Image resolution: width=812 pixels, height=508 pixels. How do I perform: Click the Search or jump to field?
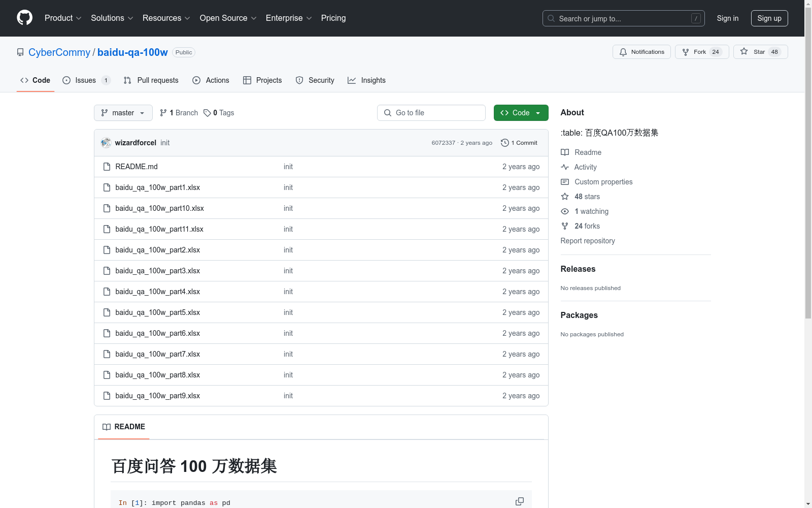coord(624,18)
